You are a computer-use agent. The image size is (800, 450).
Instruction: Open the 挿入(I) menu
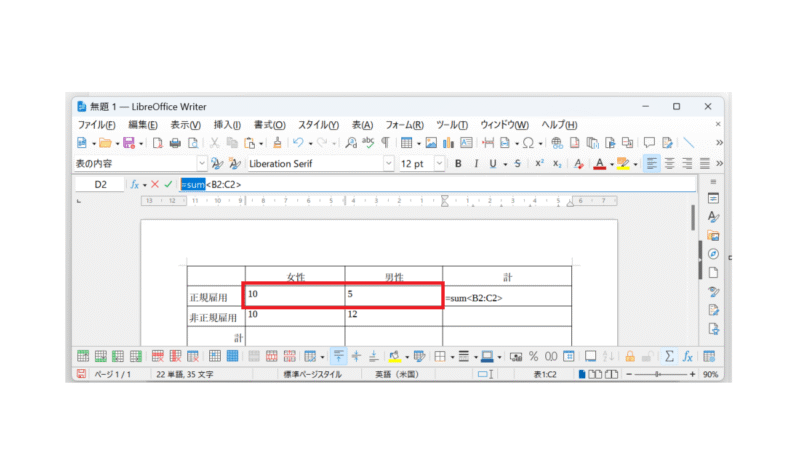pos(227,125)
